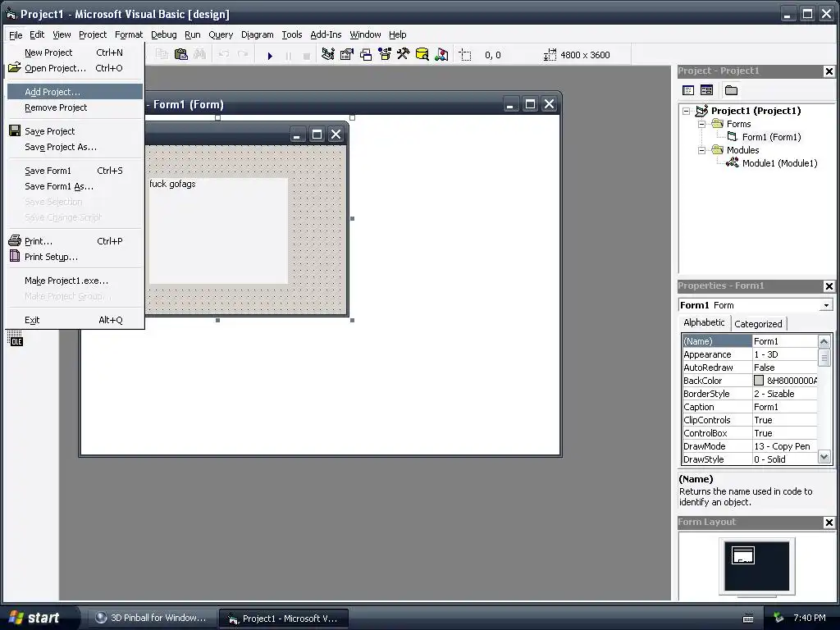This screenshot has width=840, height=630.
Task: Click the Undo toolbar icon
Action: [224, 55]
